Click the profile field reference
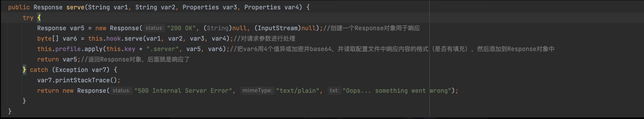The image size is (644, 119). click(68, 49)
